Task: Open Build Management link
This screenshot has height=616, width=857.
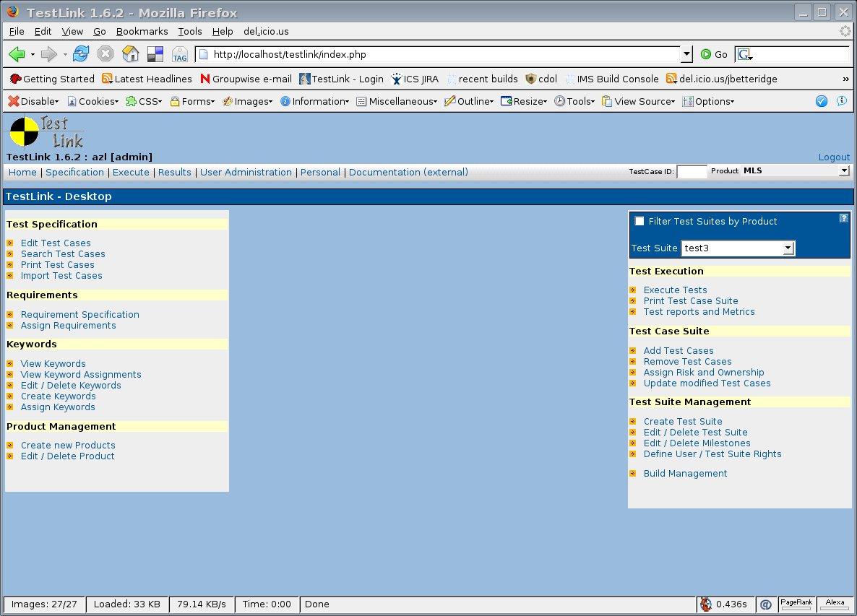Action: point(685,474)
